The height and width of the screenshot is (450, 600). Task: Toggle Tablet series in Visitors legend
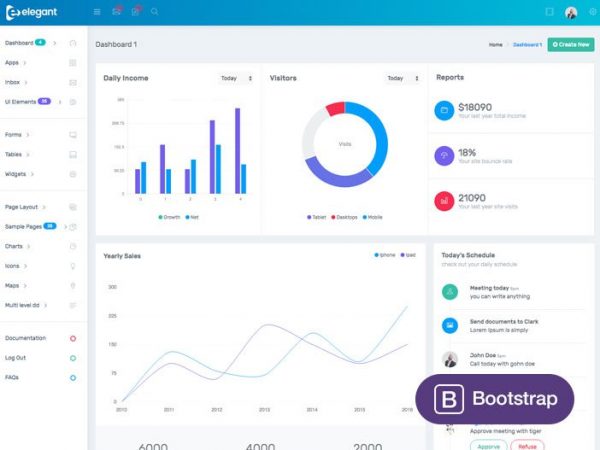tap(316, 217)
